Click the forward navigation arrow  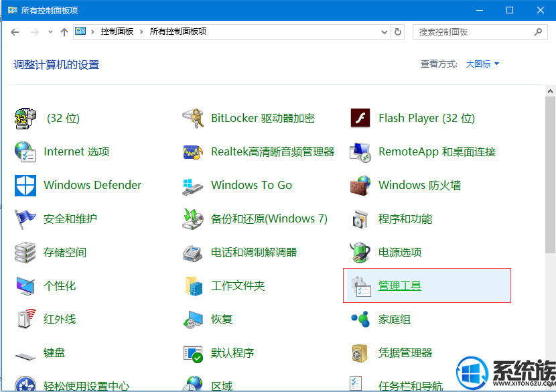tap(35, 32)
